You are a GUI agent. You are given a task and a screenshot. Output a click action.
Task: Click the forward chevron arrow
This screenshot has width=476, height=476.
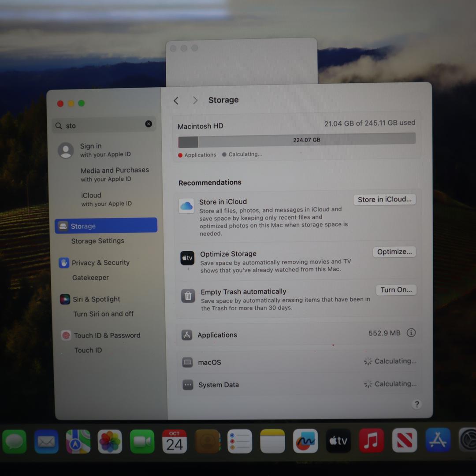[x=195, y=100]
